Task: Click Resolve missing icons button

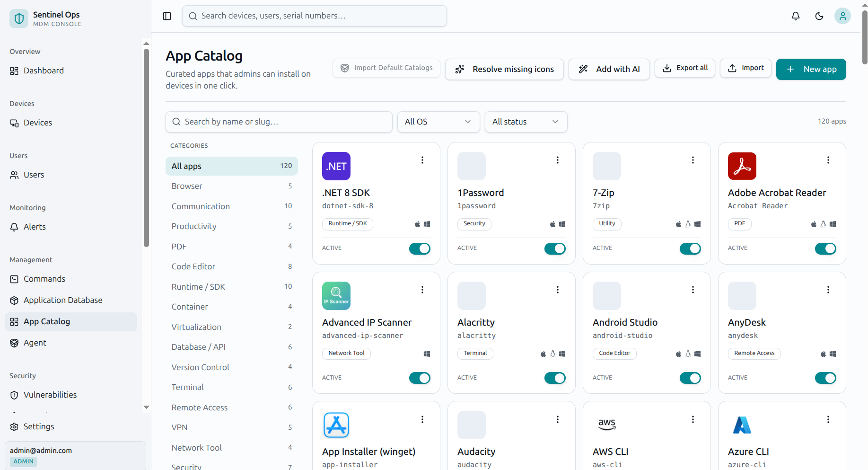Action: click(504, 69)
